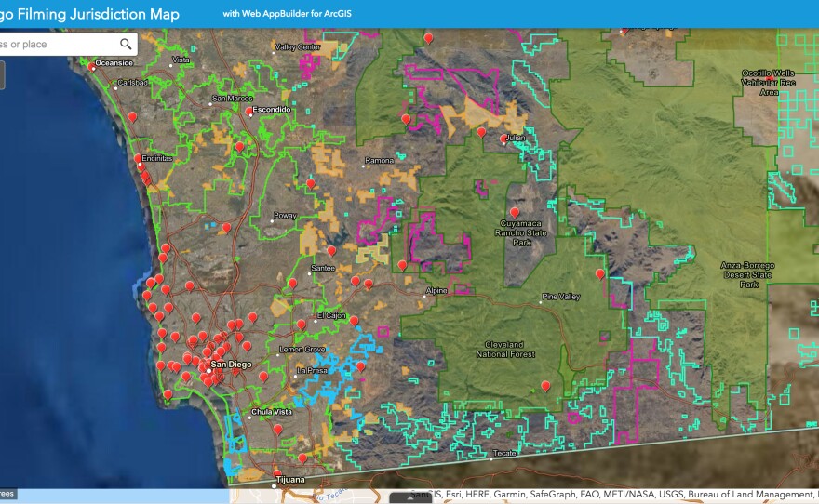
Task: Open the pin in Cuyamaca Rancho State Park
Action: point(515,212)
